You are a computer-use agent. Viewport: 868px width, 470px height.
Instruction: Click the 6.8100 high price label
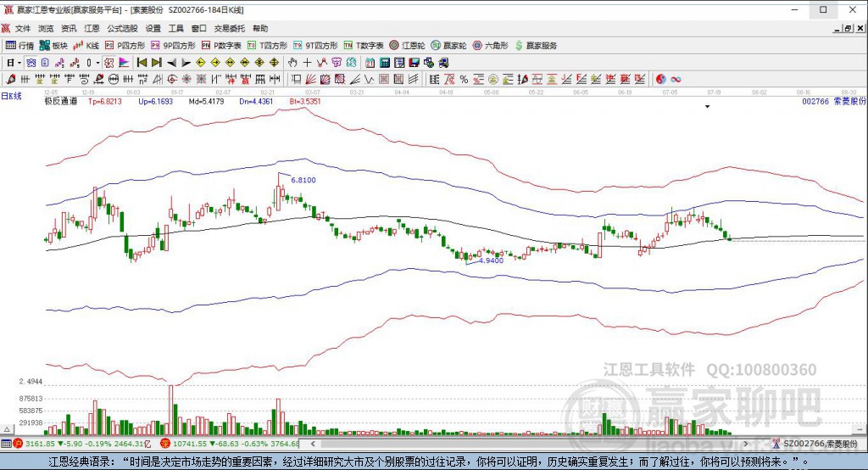[303, 180]
